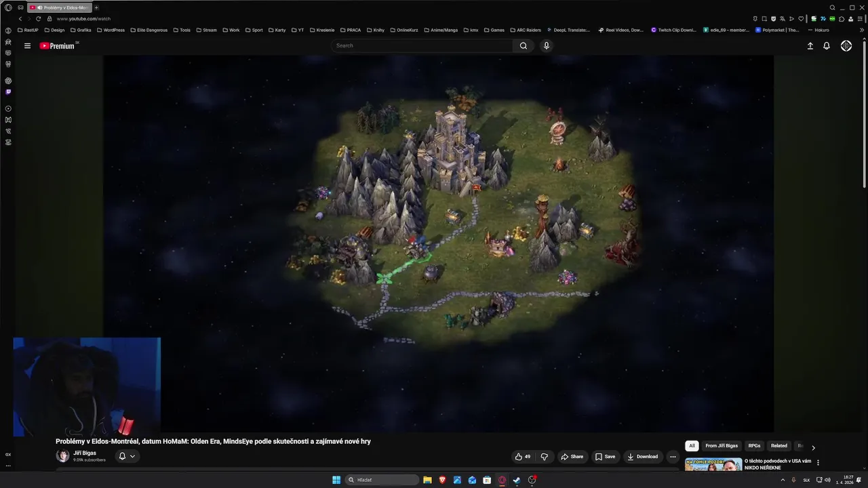Image resolution: width=868 pixels, height=488 pixels.
Task: Switch keyboard language 'SLK' in tray
Action: point(806,480)
